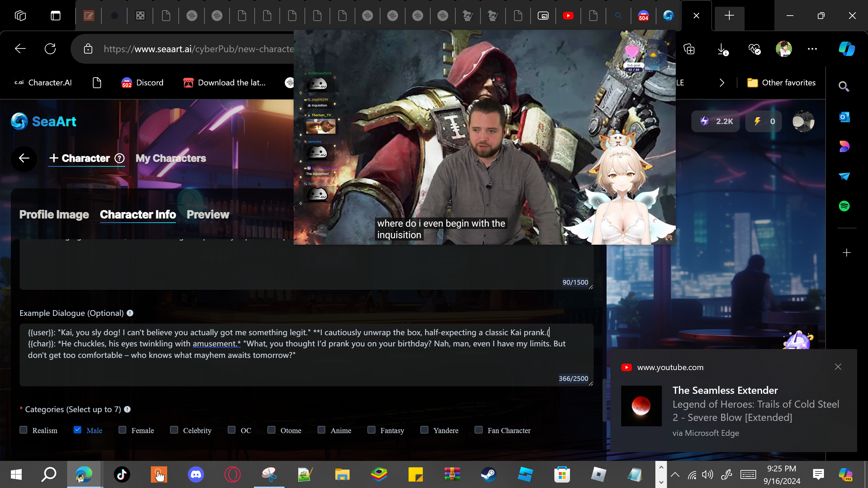Image resolution: width=868 pixels, height=488 pixels.
Task: Open the taskbar clock showing 9:25 PM
Action: pyautogui.click(x=782, y=474)
